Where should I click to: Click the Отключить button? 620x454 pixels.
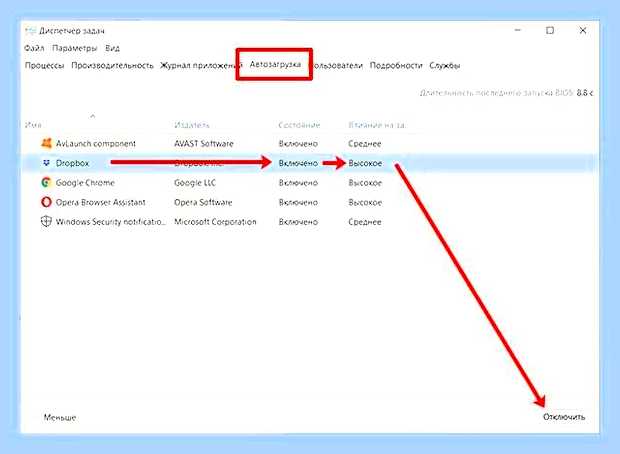564,417
